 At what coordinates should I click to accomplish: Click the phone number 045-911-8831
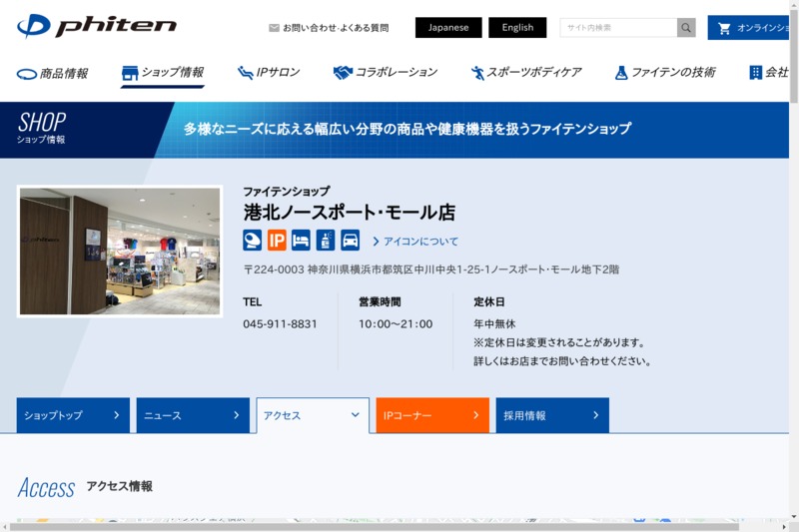280,324
